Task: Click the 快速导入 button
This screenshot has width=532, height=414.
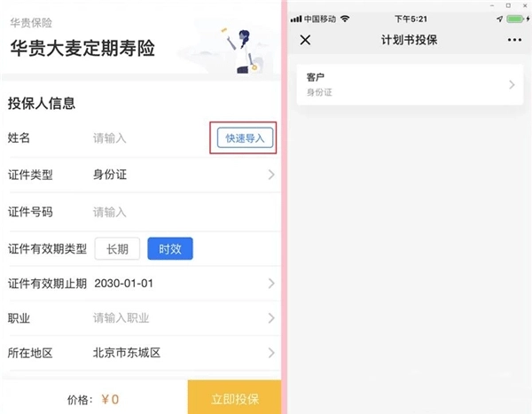Action: (245, 137)
